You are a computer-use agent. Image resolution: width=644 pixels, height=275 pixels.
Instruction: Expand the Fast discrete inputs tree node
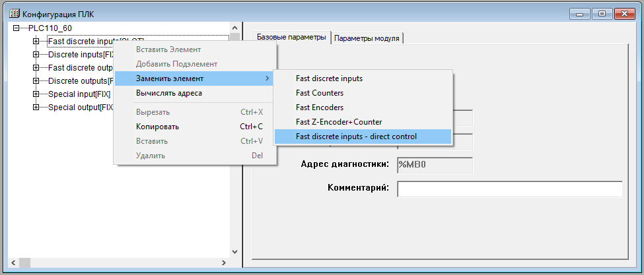coord(36,42)
